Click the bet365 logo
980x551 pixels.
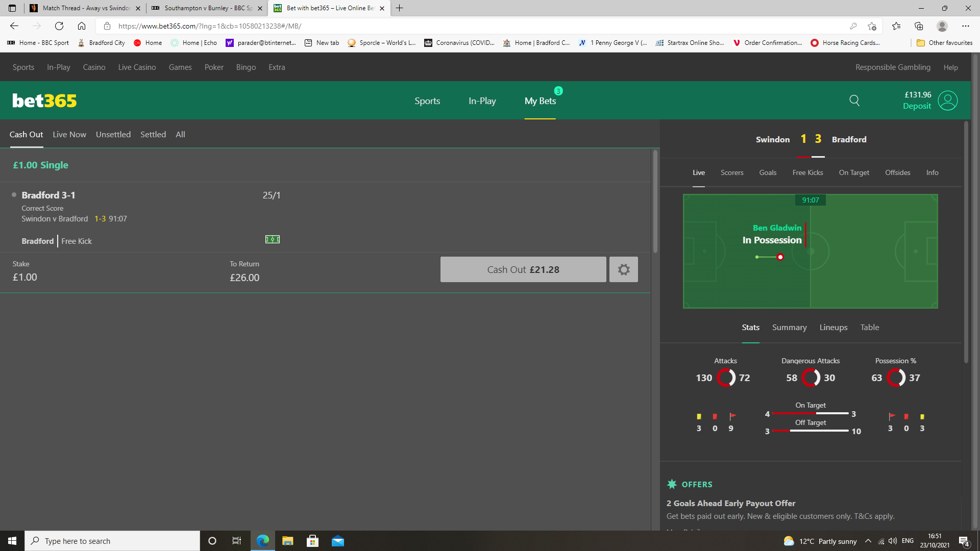(x=44, y=101)
